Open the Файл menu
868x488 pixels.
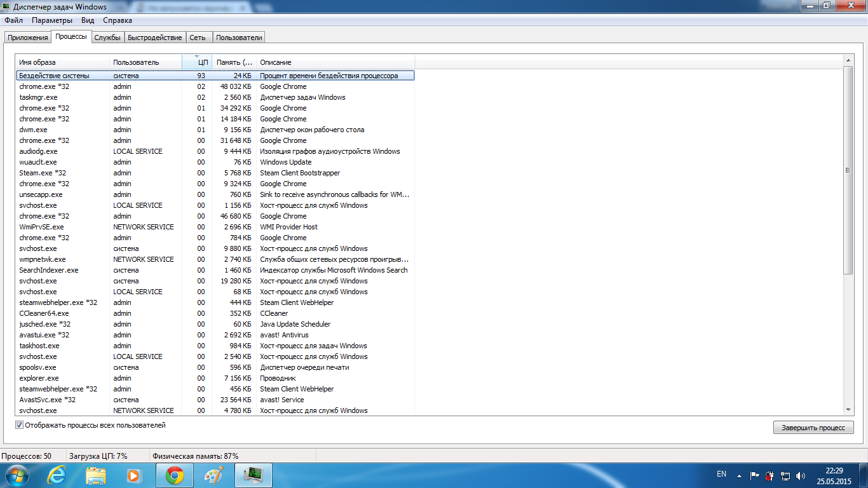click(13, 20)
